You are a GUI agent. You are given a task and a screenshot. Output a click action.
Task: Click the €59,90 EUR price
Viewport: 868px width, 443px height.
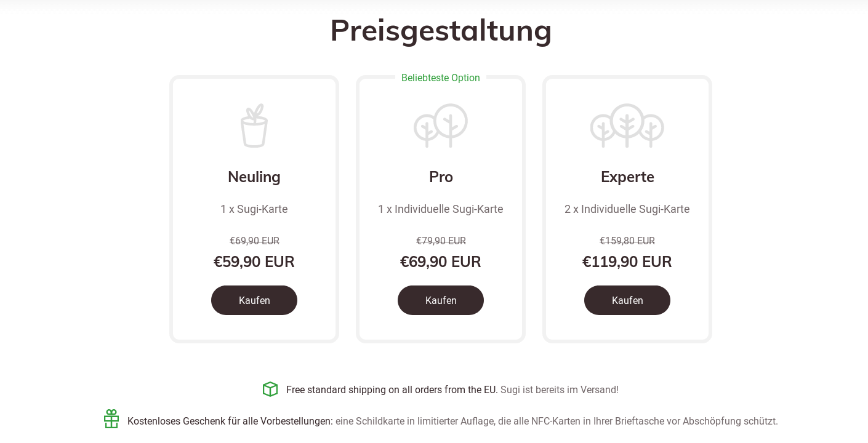[x=254, y=261]
